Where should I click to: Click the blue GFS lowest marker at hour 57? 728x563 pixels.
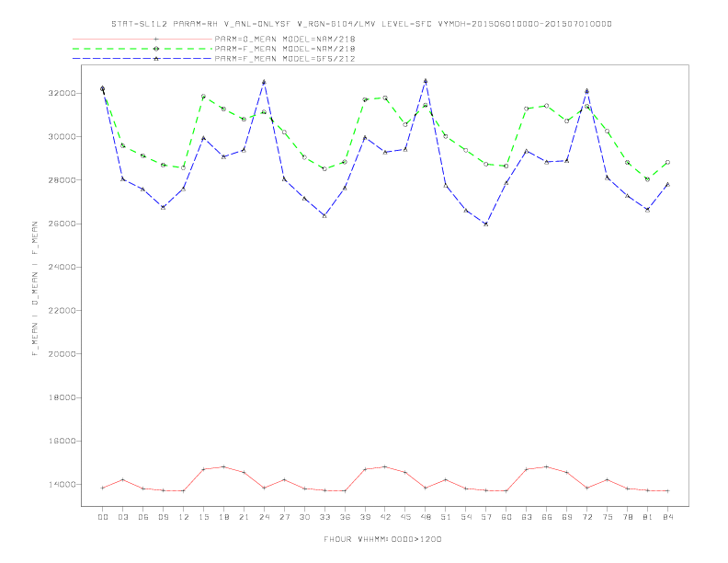tap(486, 224)
